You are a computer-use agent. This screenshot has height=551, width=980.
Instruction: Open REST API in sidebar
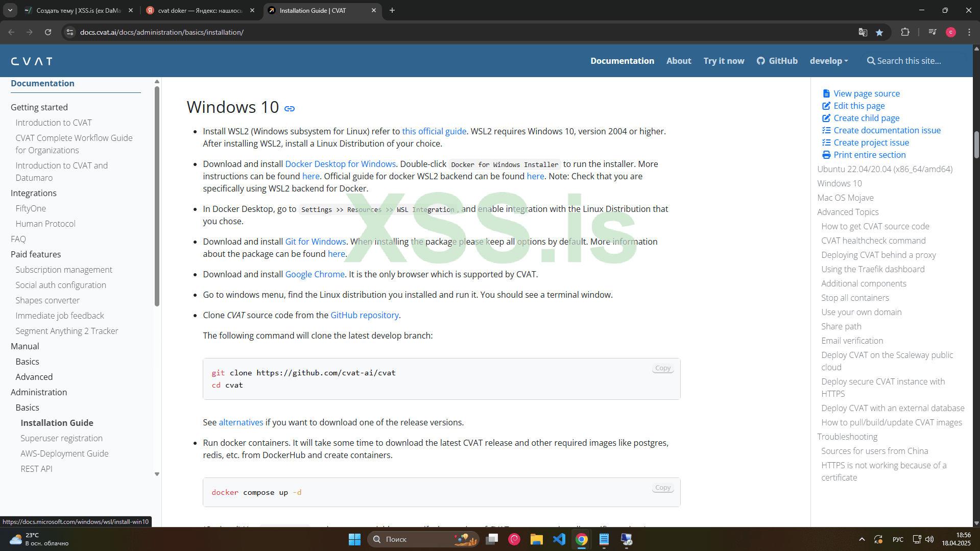pos(36,469)
